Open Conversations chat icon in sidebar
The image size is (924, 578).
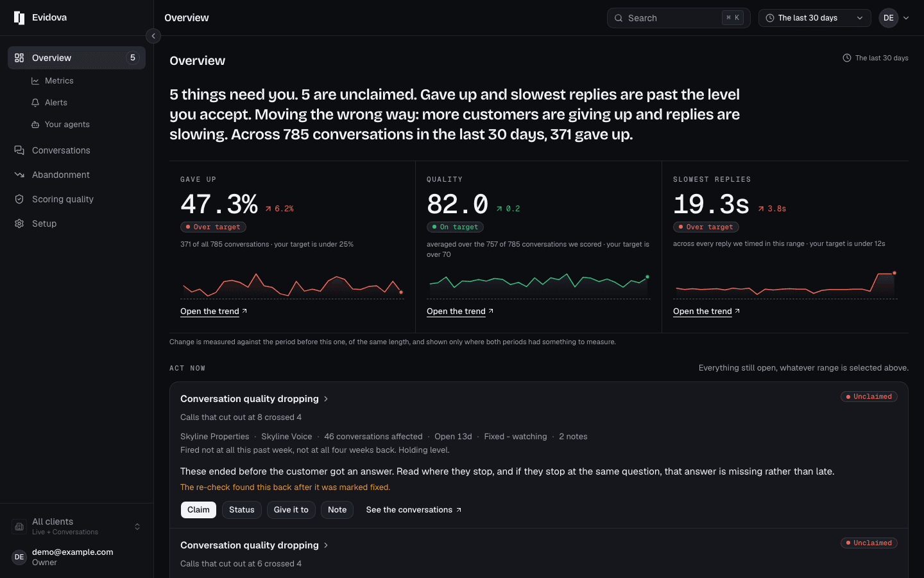(19, 150)
